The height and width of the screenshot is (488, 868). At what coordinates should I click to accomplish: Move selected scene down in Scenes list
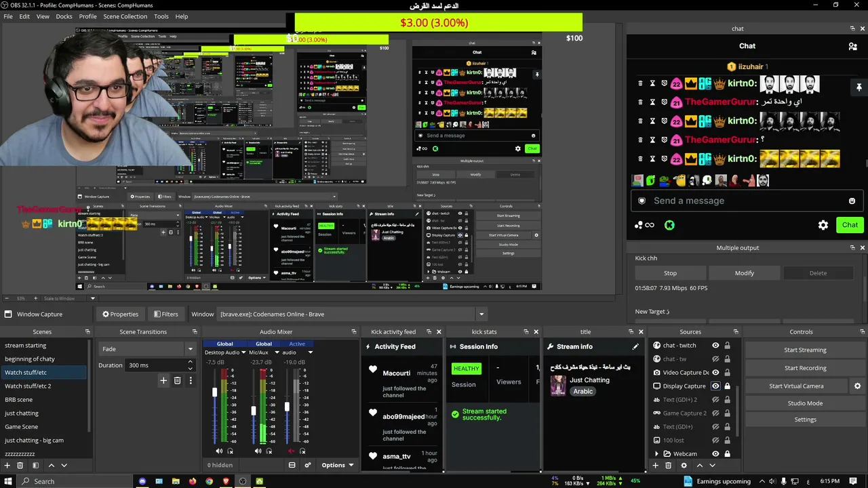pyautogui.click(x=64, y=466)
